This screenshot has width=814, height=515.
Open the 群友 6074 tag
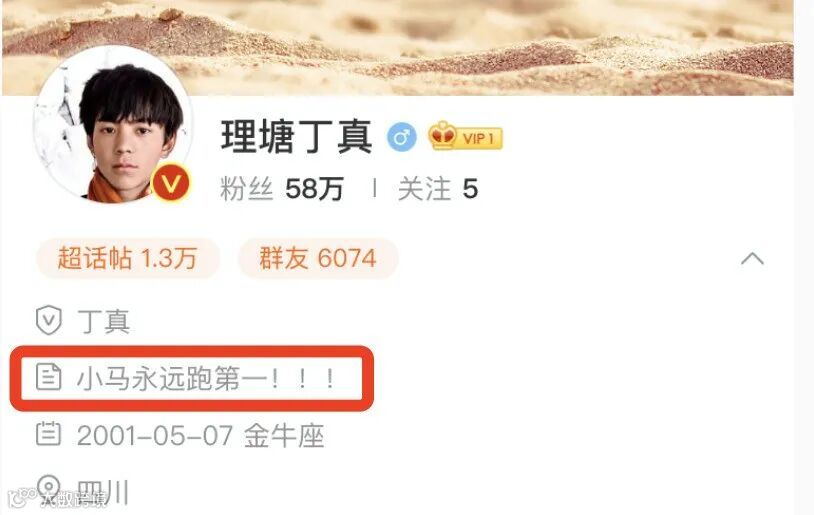point(318,258)
